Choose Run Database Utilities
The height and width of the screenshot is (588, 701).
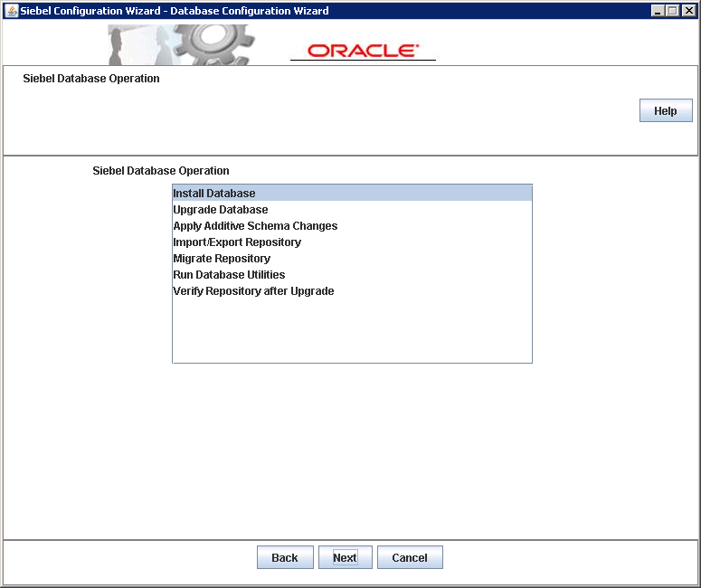[352, 274]
